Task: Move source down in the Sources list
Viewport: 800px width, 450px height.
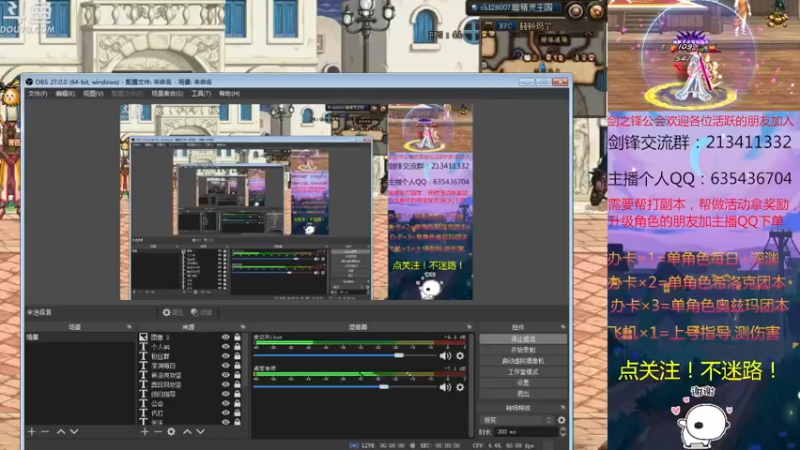Action: click(201, 432)
